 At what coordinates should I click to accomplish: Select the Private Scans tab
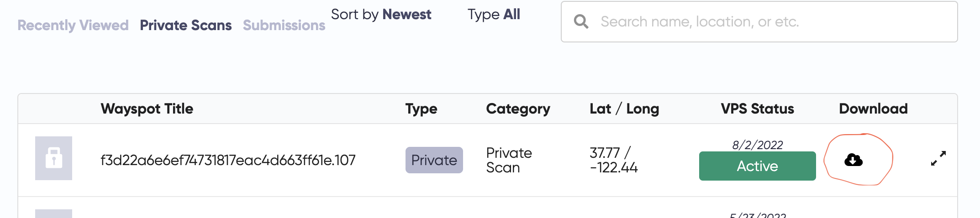(x=186, y=25)
